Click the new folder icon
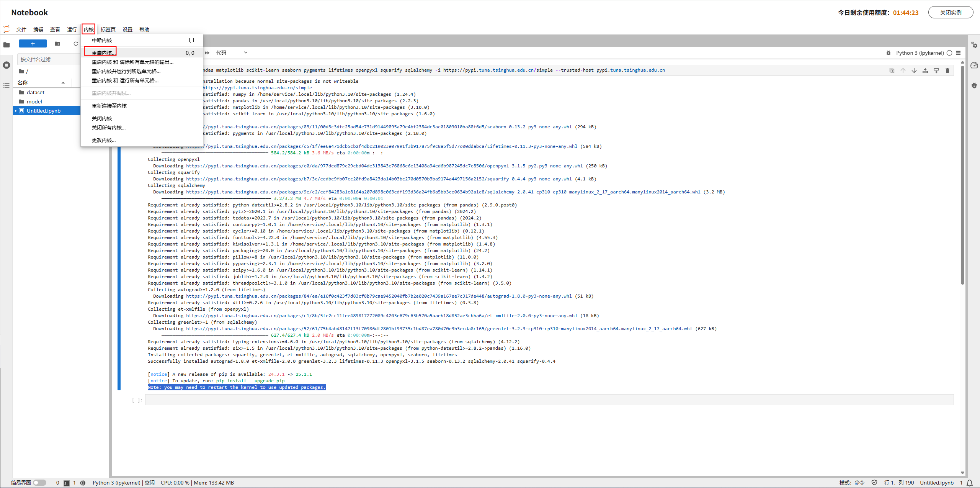This screenshot has height=488, width=980. click(x=57, y=44)
